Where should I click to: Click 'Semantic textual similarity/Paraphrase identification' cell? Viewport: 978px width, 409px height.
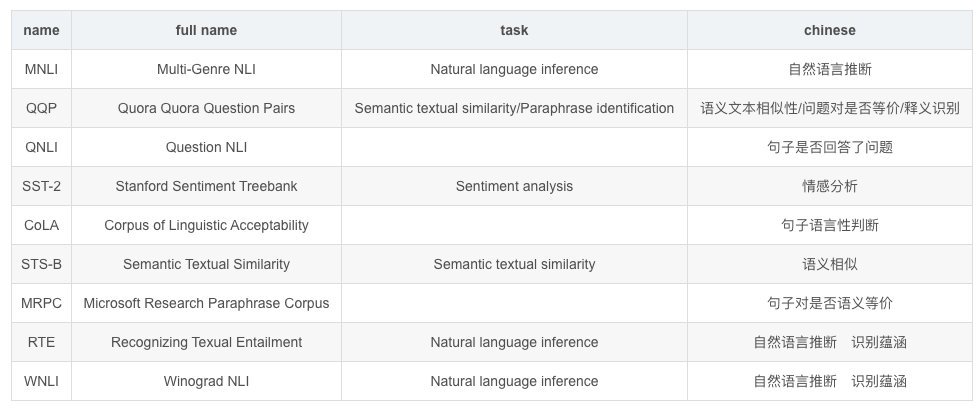click(x=514, y=108)
